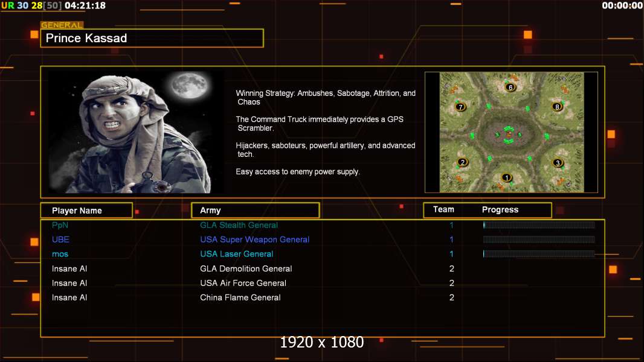Click Insane AI in China Flame row
The height and width of the screenshot is (362, 644).
69,297
